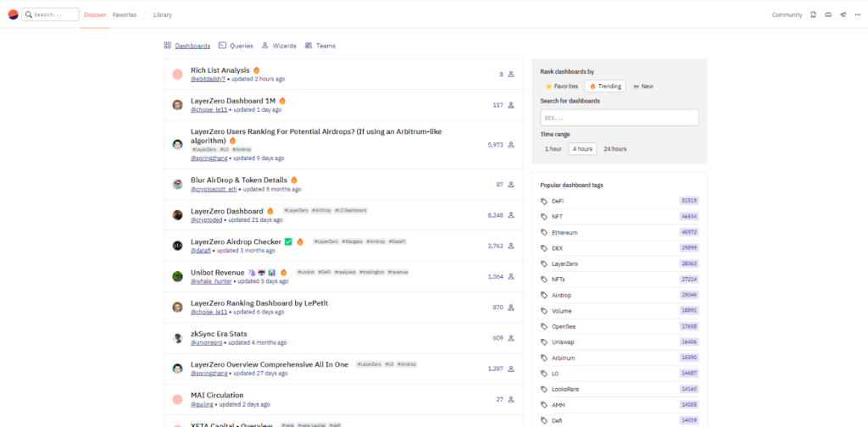The height and width of the screenshot is (427, 868).
Task: Select the OpenSea popular tag
Action: (564, 326)
